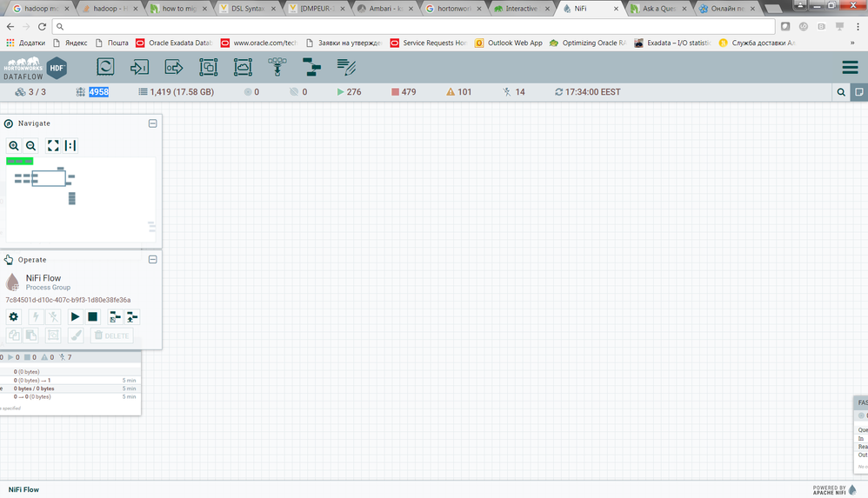The image size is (868, 498).
Task: Select the Processor component icon in toolbar
Action: 105,67
